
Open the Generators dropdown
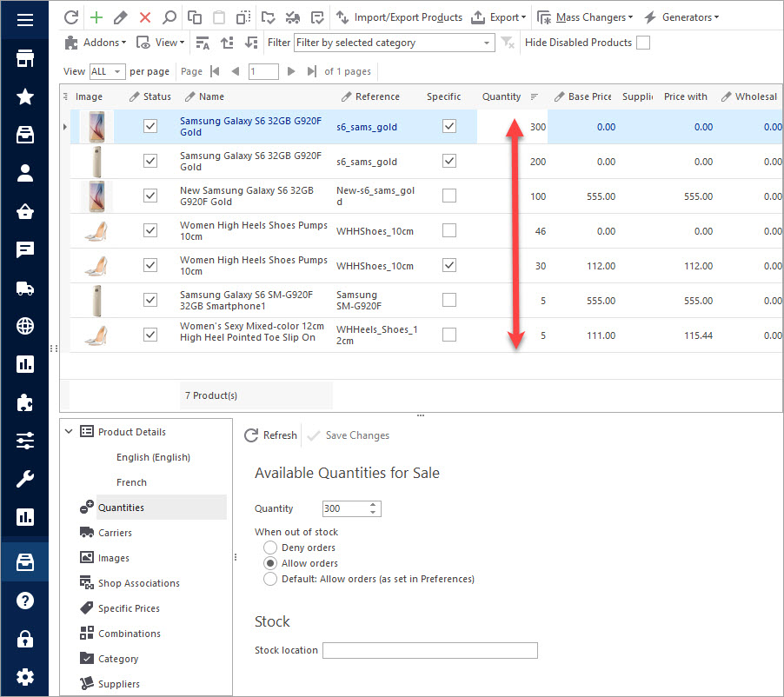coord(681,17)
